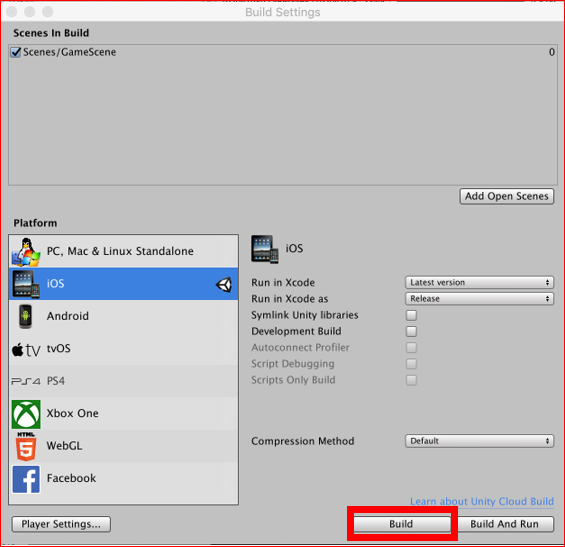565x547 pixels.
Task: Select the WebGL platform label
Action: tap(64, 446)
